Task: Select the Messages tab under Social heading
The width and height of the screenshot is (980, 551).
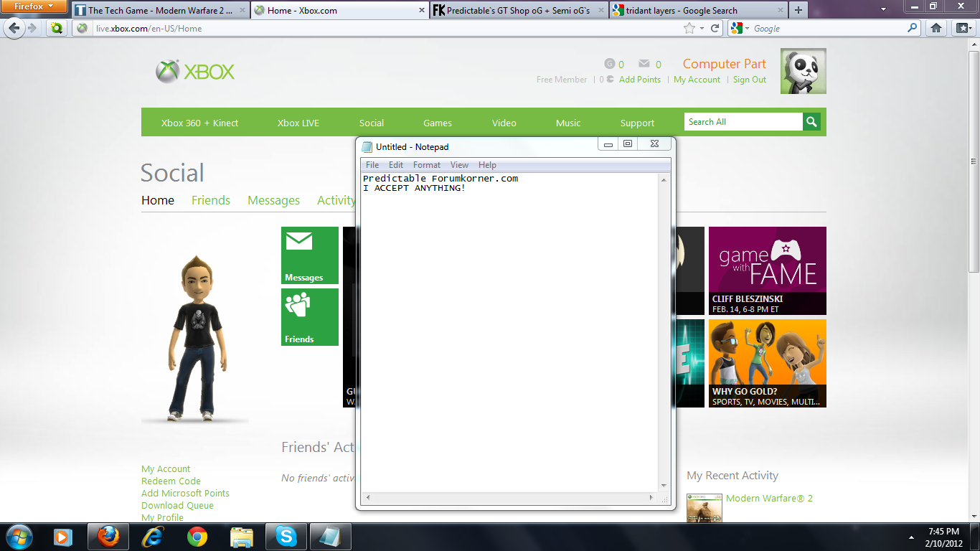Action: [273, 200]
